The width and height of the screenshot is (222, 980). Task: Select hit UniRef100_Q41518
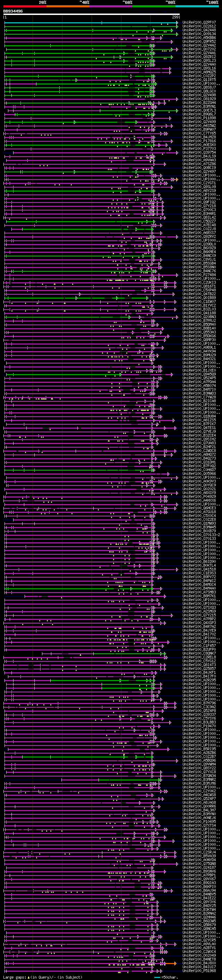click(x=199, y=569)
